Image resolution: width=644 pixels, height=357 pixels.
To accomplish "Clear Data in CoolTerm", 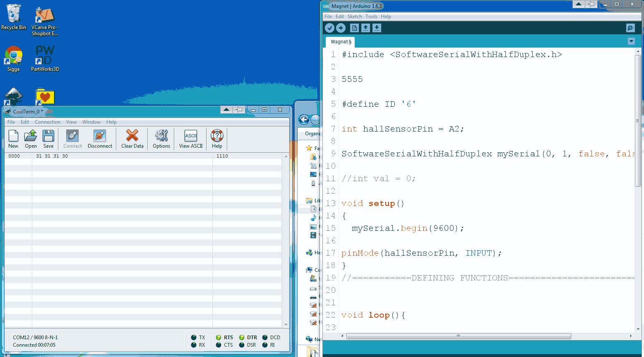I will 132,139.
